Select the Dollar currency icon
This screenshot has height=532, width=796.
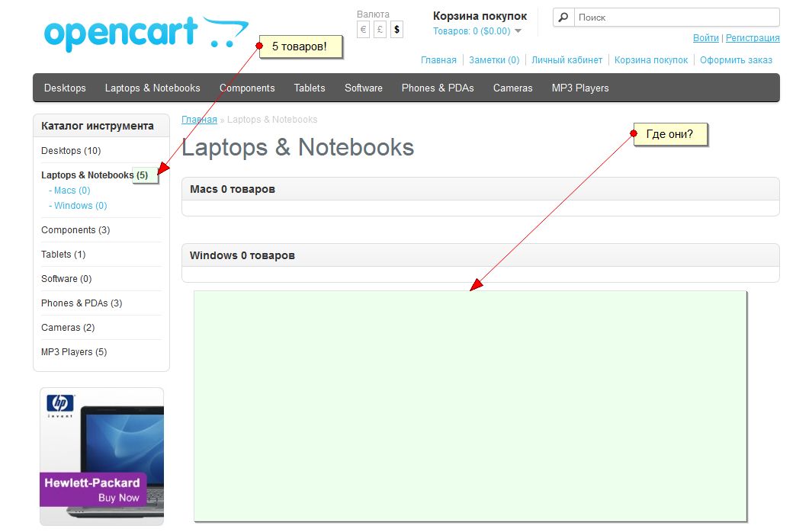[x=397, y=30]
